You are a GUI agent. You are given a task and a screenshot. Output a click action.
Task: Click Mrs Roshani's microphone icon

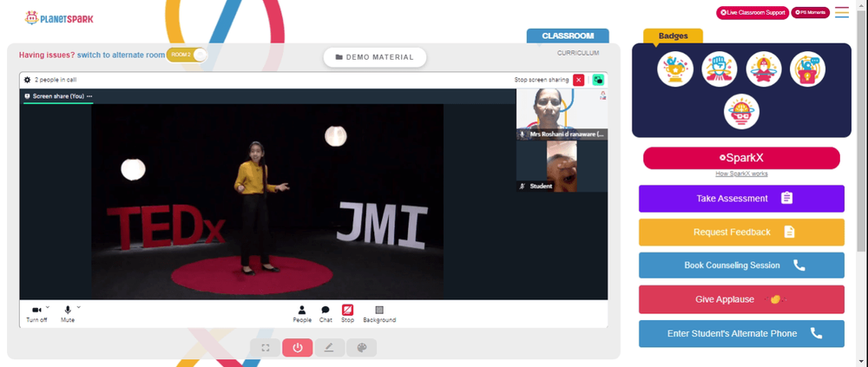tap(522, 134)
